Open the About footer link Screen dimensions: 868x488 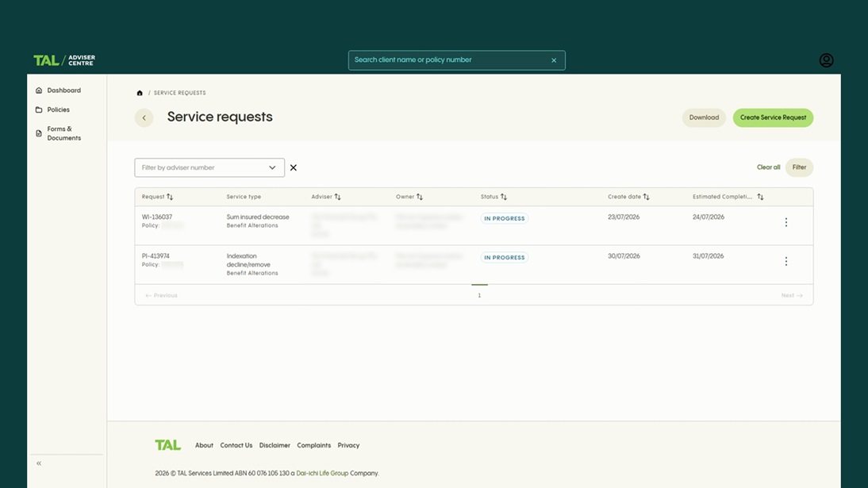pyautogui.click(x=204, y=445)
